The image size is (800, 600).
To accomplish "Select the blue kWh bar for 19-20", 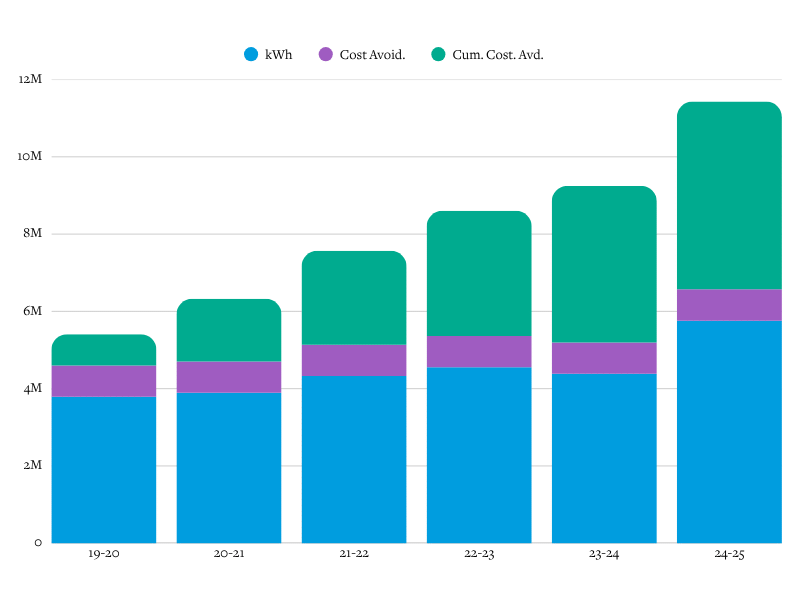I will 104,469.
